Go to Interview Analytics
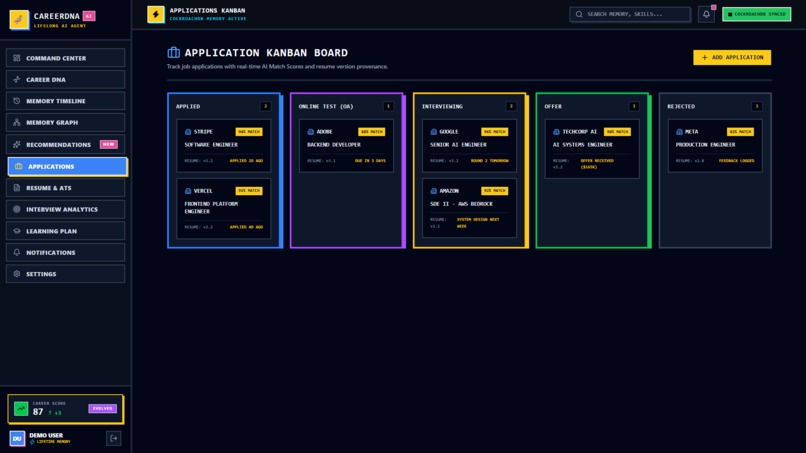The width and height of the screenshot is (806, 453). (65, 209)
